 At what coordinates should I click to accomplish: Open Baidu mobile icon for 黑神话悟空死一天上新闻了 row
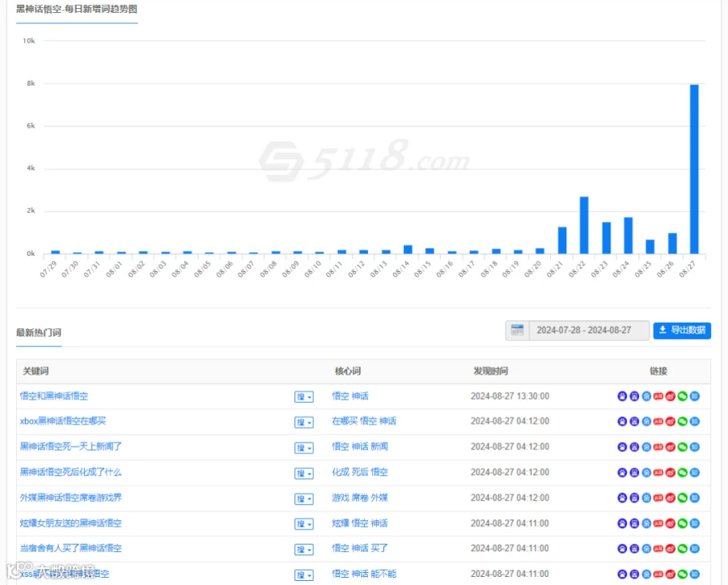[x=634, y=447]
